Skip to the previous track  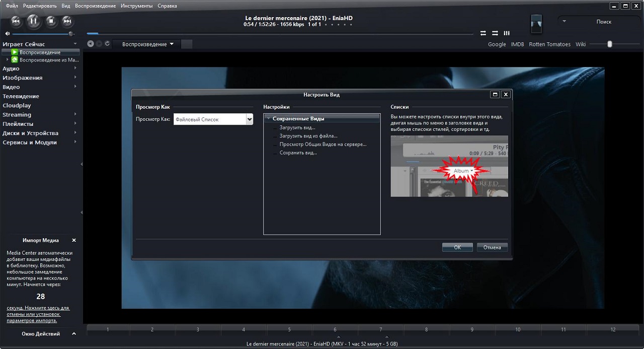tap(16, 21)
